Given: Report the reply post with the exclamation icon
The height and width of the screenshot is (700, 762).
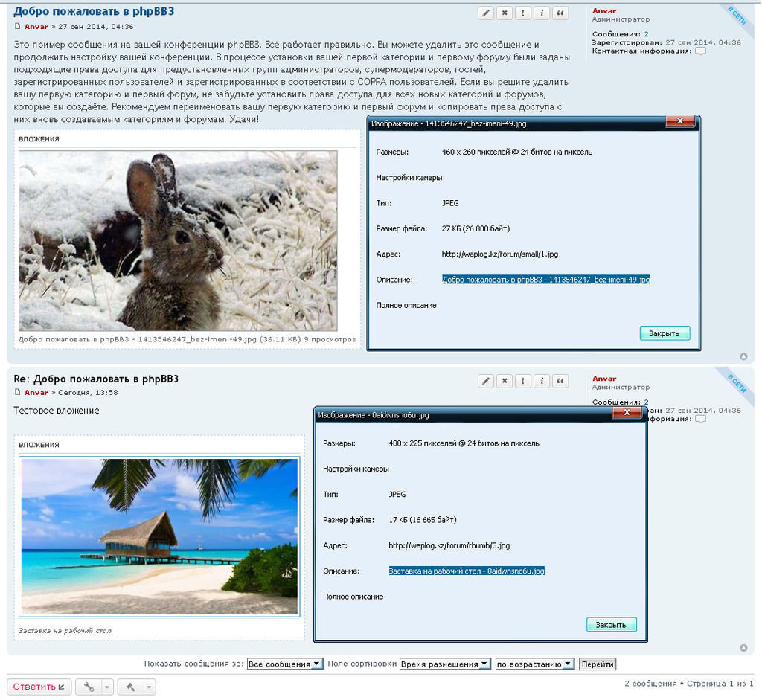Looking at the screenshot, I should tap(523, 381).
